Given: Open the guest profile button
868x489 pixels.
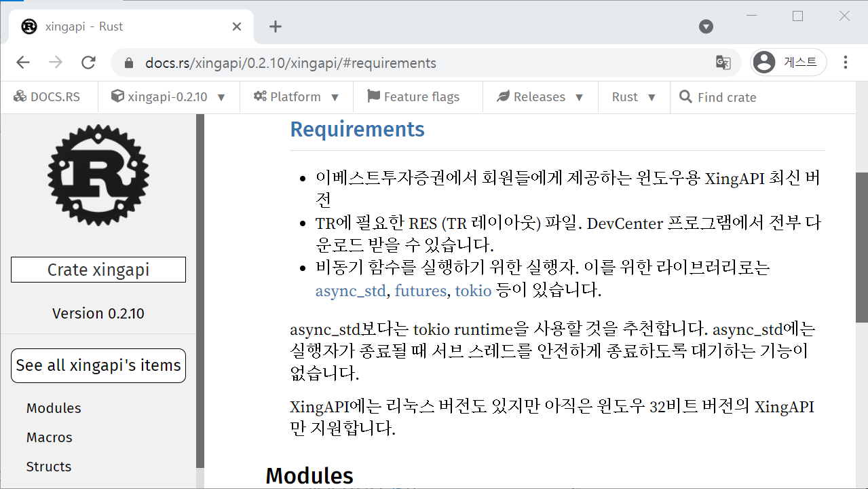Looking at the screenshot, I should click(789, 62).
